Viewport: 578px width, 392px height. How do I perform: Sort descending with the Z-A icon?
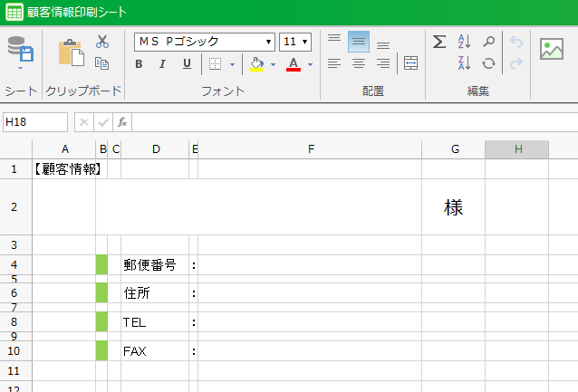pos(465,62)
